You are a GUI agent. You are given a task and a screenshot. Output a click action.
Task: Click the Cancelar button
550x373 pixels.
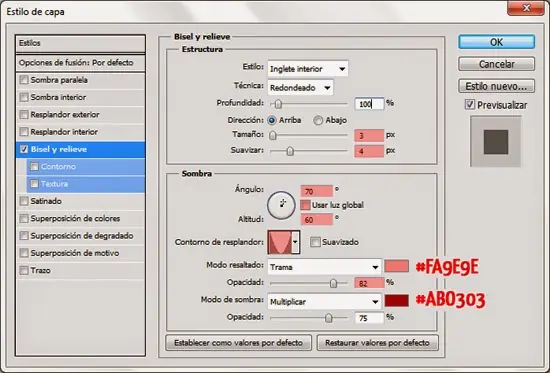496,64
